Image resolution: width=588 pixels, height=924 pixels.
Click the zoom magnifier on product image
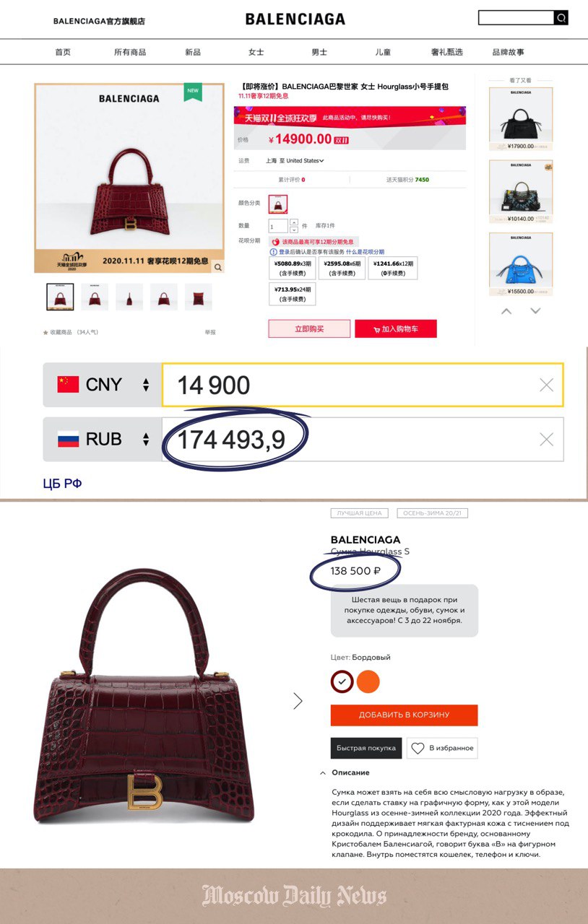(x=217, y=267)
